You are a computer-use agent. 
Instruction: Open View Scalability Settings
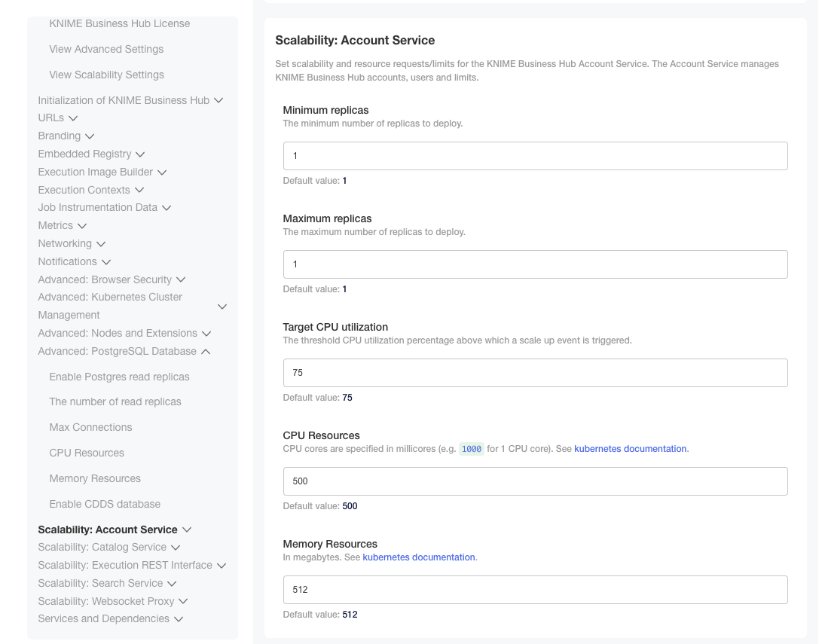click(106, 75)
